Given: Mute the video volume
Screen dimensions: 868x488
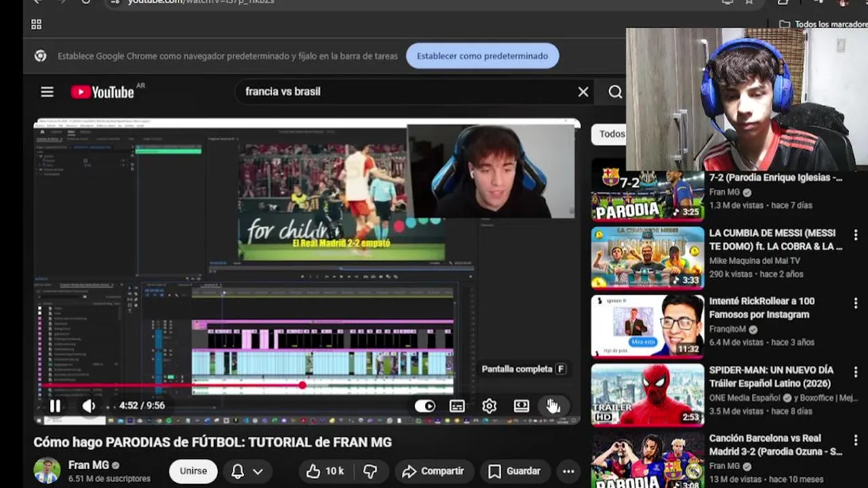Looking at the screenshot, I should tap(89, 405).
